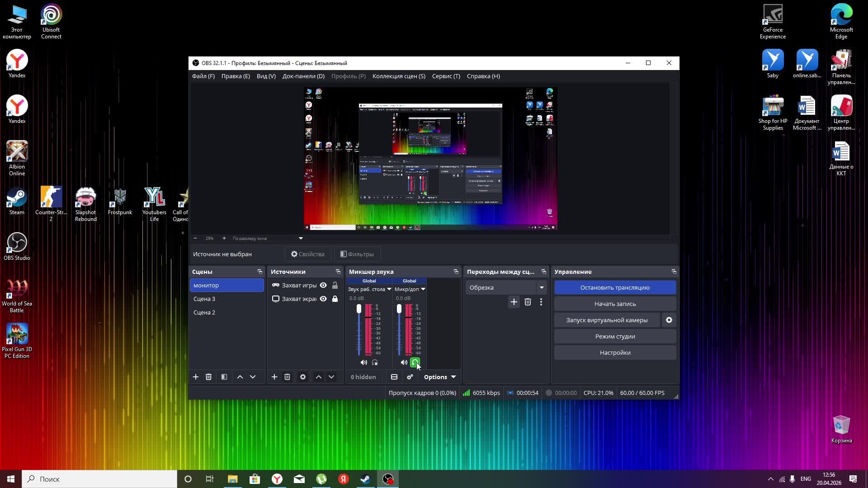Click Начать запись button
Viewport: 868px width, 488px height.
pos(615,304)
